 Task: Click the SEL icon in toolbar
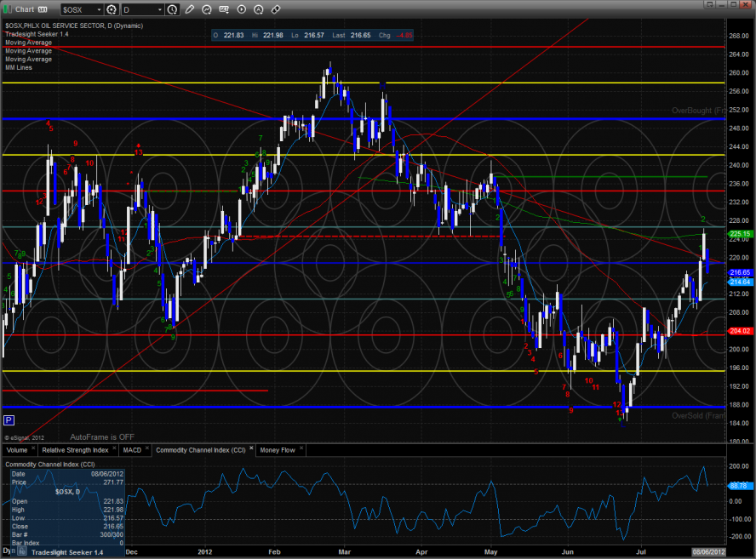coord(225,9)
